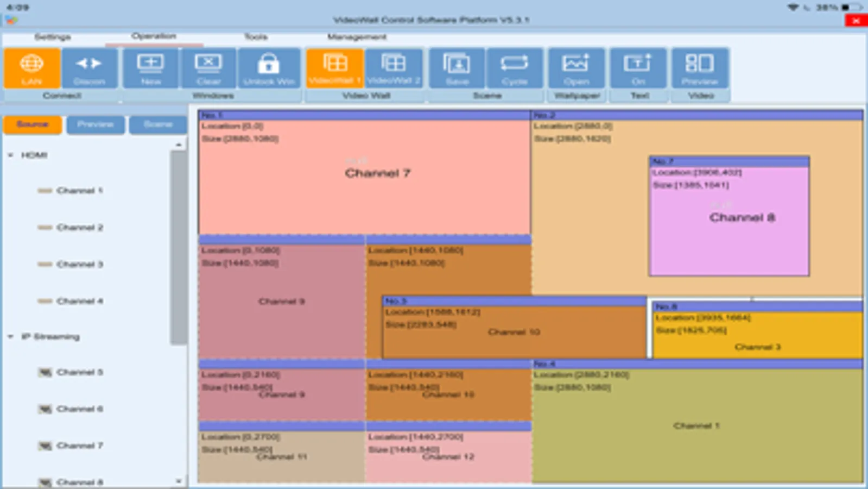Open the Tools tab
This screenshot has height=489, width=868.
click(x=256, y=37)
